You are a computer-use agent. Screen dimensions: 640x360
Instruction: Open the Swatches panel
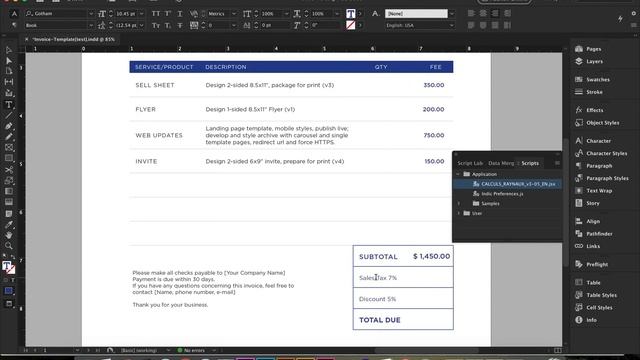click(x=592, y=80)
